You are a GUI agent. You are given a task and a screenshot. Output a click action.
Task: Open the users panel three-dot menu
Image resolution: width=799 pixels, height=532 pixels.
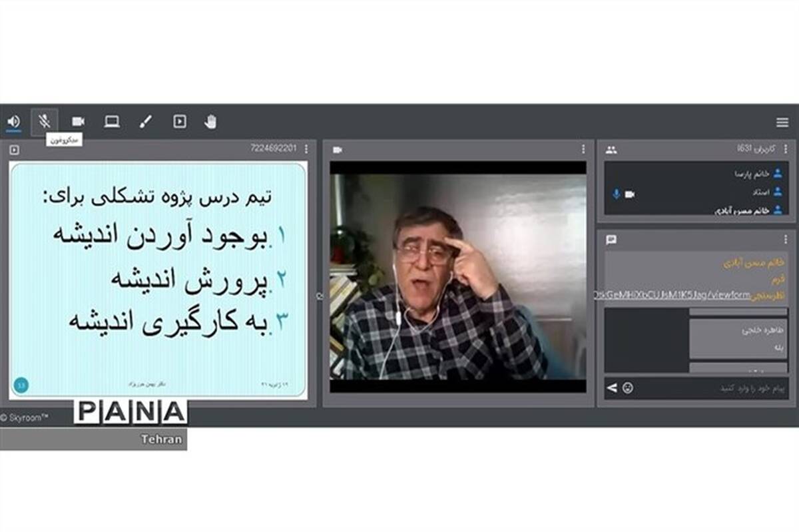(786, 149)
